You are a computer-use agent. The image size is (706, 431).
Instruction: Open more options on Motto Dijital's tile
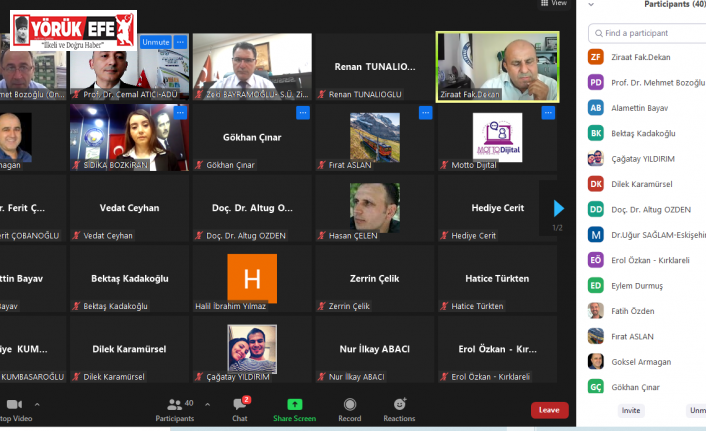pyautogui.click(x=548, y=113)
